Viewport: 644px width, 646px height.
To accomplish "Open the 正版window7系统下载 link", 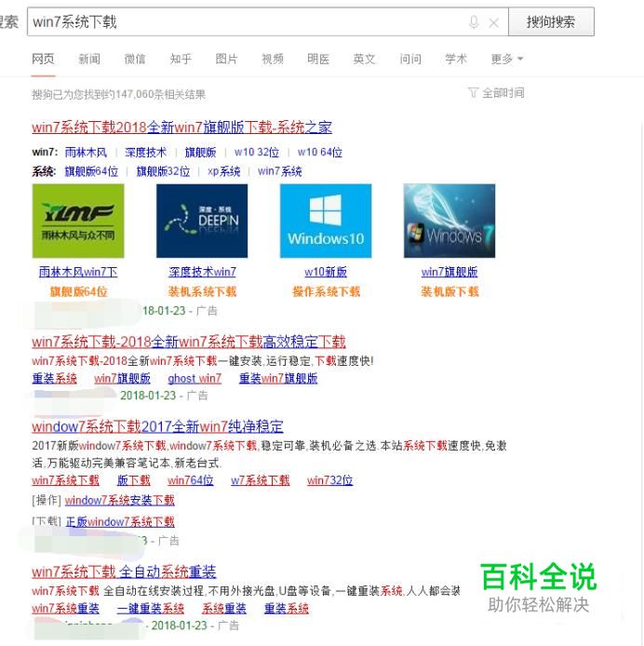I will coord(120,522).
